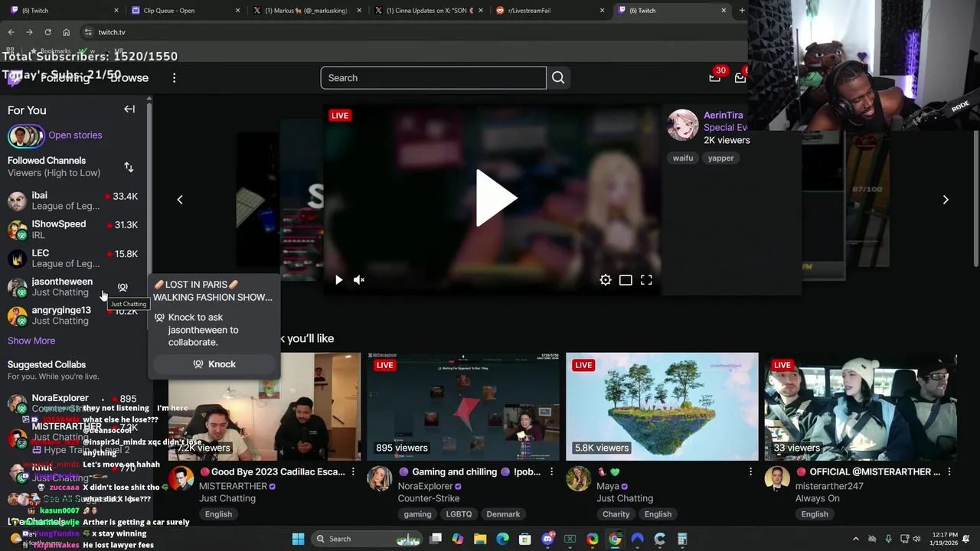The height and width of the screenshot is (551, 980).
Task: Click the Denmark tag
Action: [503, 514]
